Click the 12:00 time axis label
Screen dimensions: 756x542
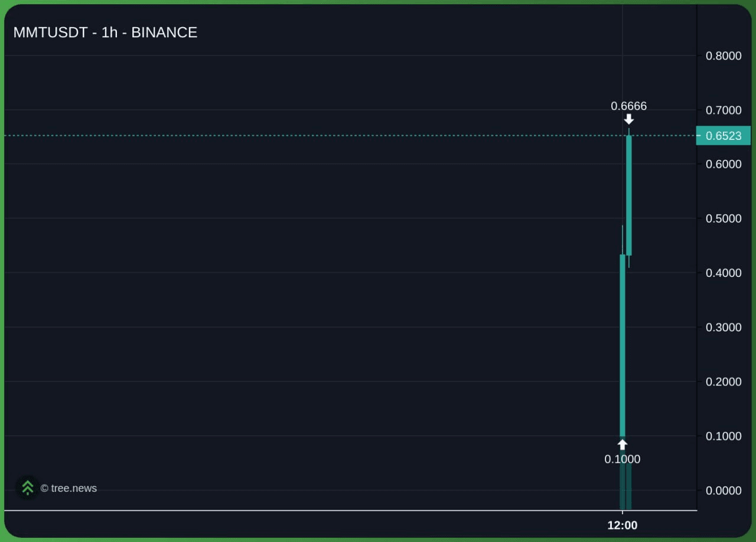point(623,525)
